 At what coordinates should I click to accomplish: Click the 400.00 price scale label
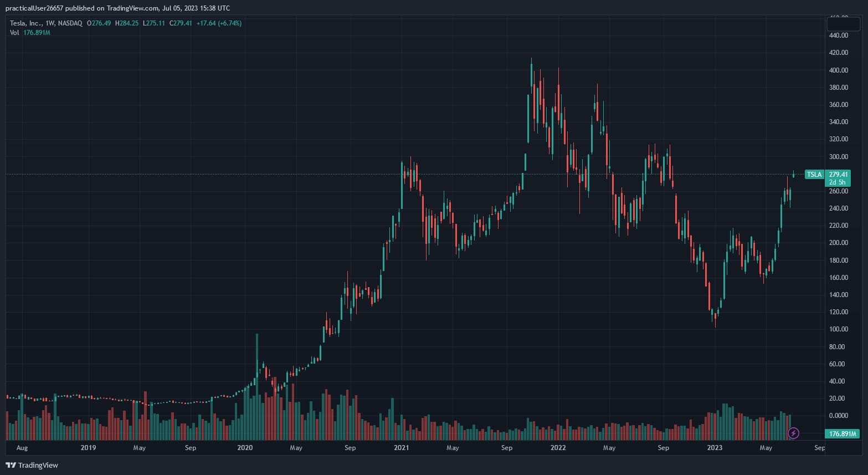[x=838, y=70]
